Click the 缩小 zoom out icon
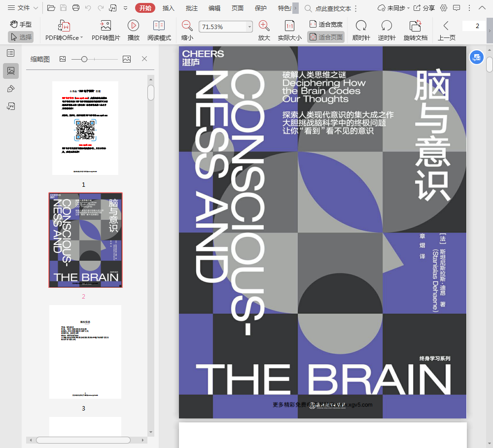 click(x=187, y=26)
